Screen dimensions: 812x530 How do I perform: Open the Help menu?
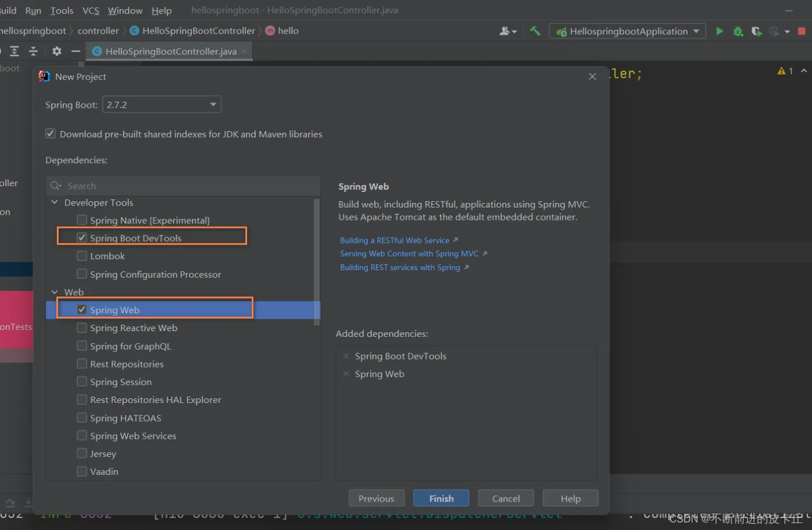point(162,10)
